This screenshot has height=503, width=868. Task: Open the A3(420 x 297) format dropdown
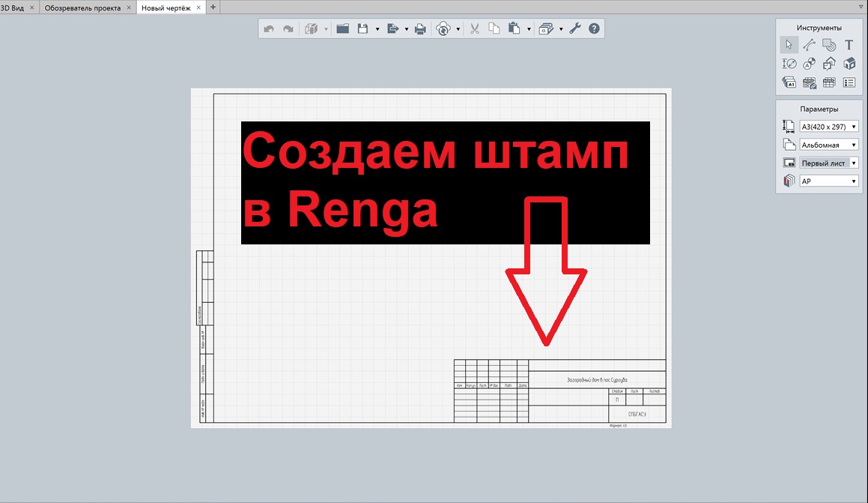click(829, 126)
